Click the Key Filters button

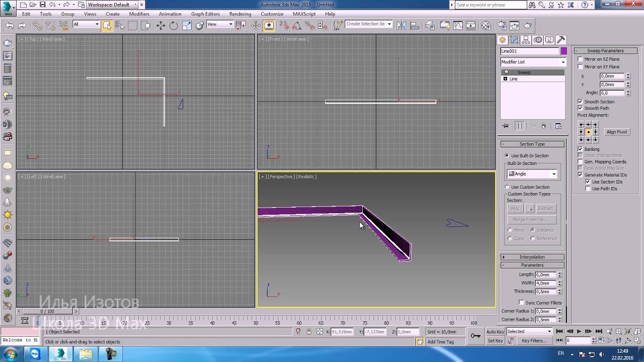pyautogui.click(x=534, y=341)
